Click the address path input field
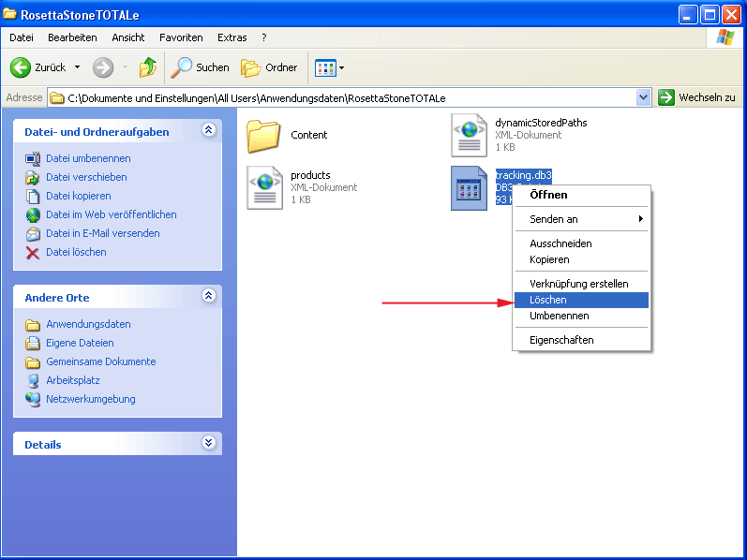 click(347, 97)
